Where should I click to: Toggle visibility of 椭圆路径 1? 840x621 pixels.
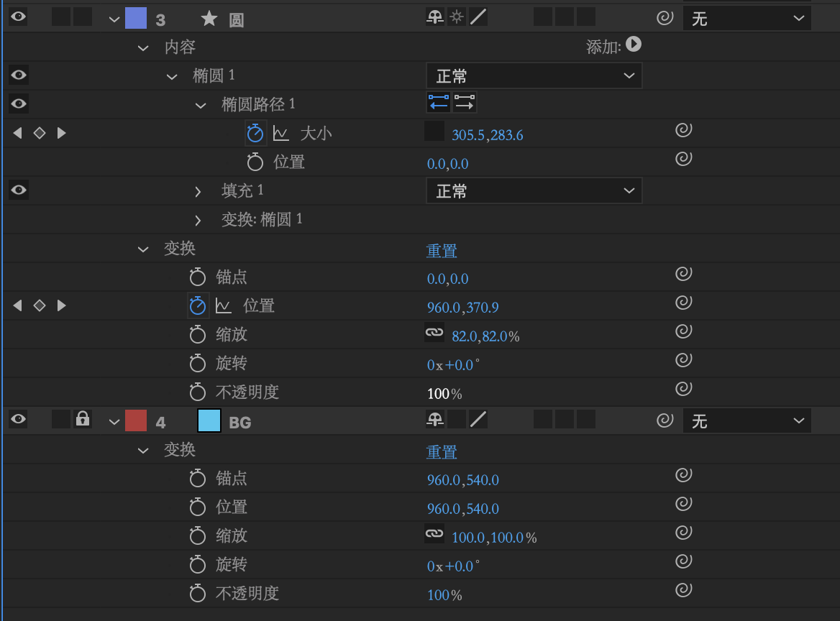coord(19,103)
